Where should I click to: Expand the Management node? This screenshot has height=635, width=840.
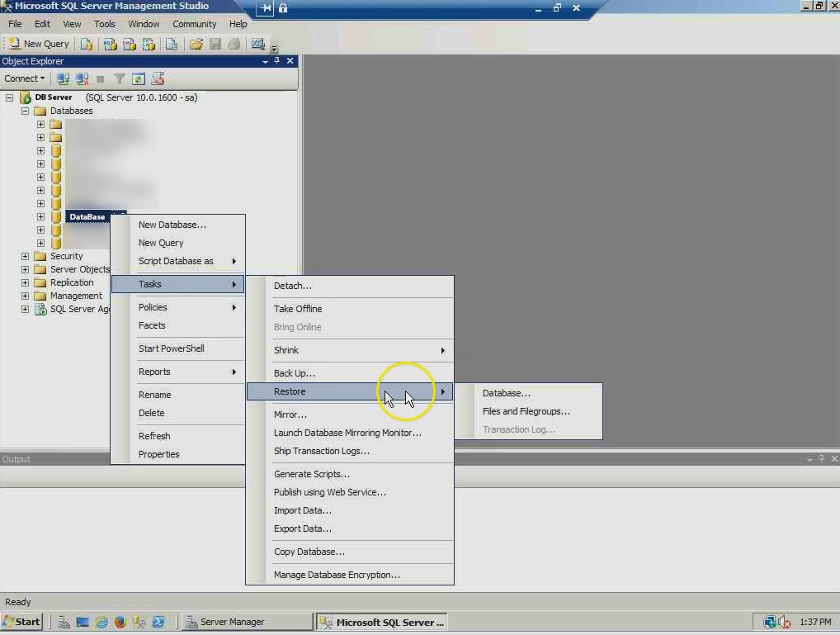click(25, 296)
